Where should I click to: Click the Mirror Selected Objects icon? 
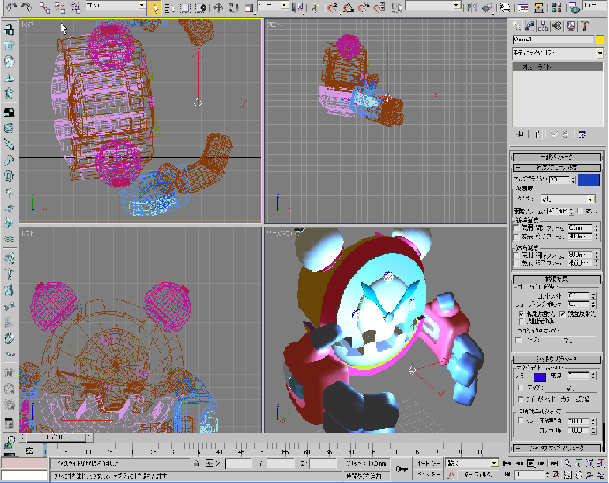(x=472, y=7)
